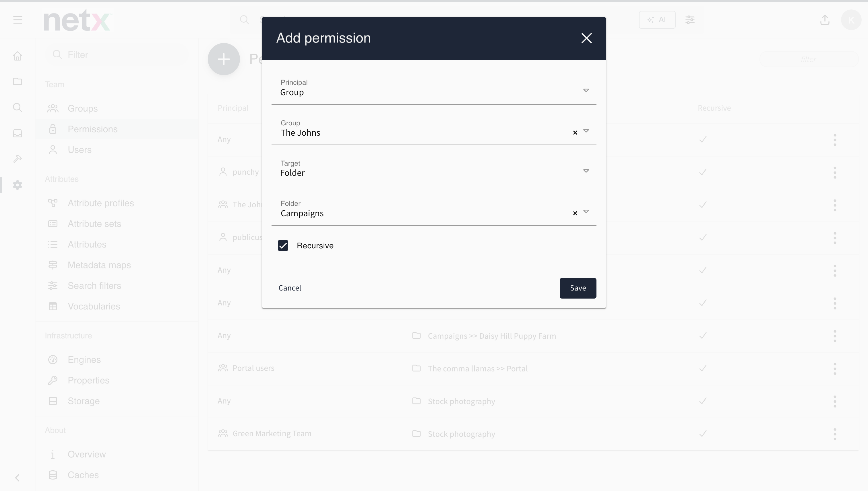Open advanced search sliders icon
The image size is (868, 491).
click(690, 20)
